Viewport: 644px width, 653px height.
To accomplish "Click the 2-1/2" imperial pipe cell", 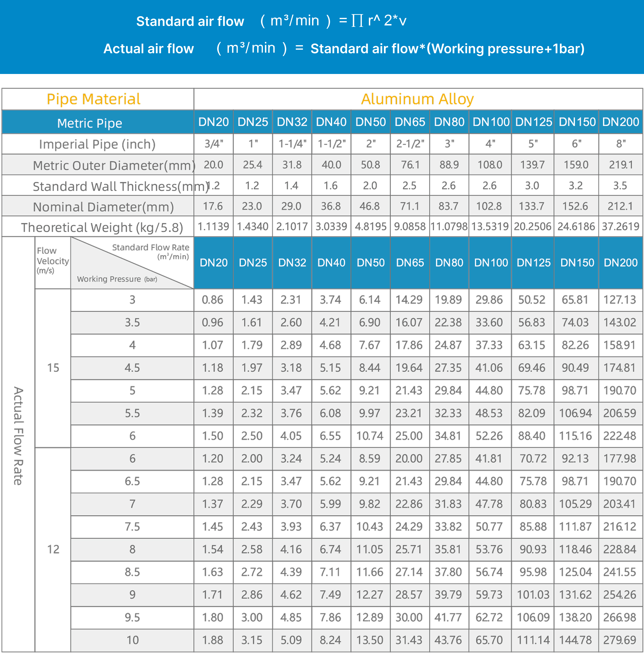I will point(410,144).
